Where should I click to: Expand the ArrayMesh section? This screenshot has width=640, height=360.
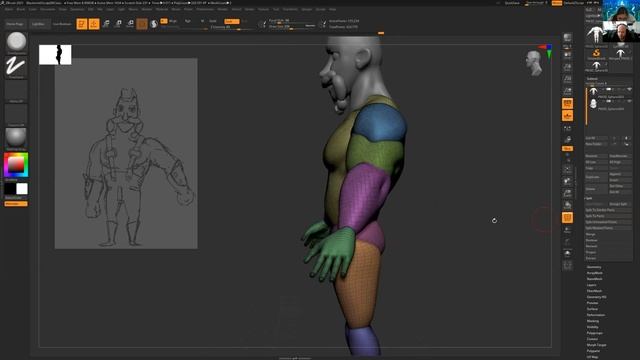[594, 273]
